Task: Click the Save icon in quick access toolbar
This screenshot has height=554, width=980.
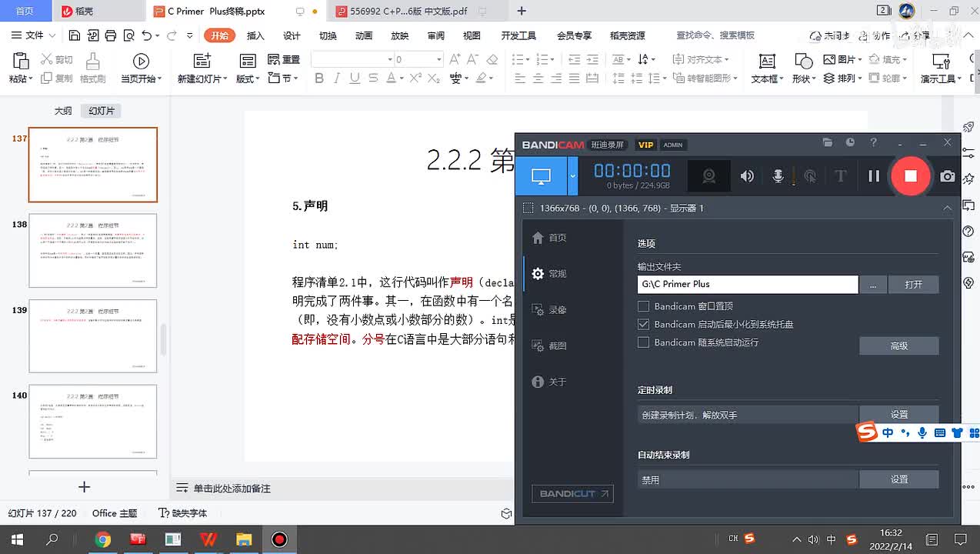Action: 75,35
